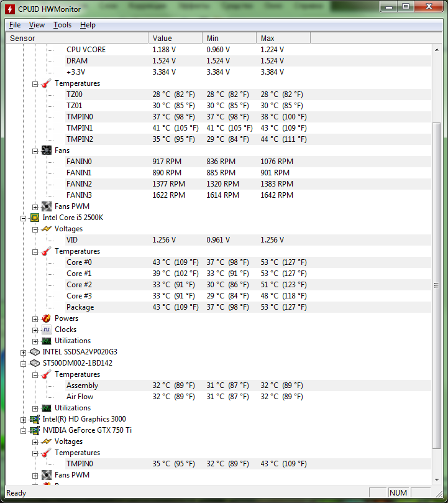Click the Min column header
This screenshot has height=503, width=448.
[230, 38]
